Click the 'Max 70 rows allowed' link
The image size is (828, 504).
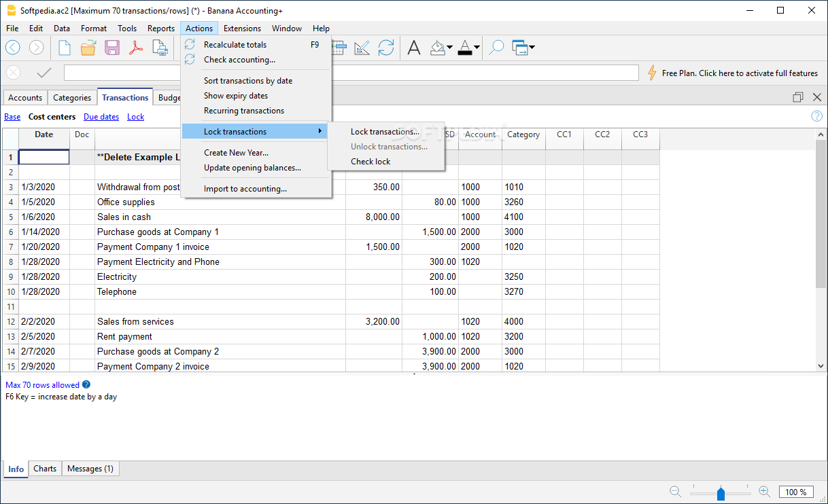coord(42,385)
